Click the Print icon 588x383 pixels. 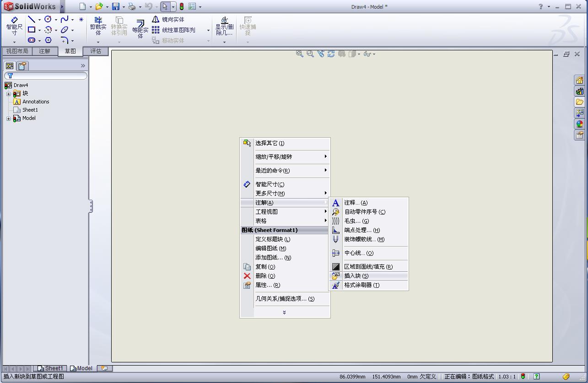(x=132, y=6)
